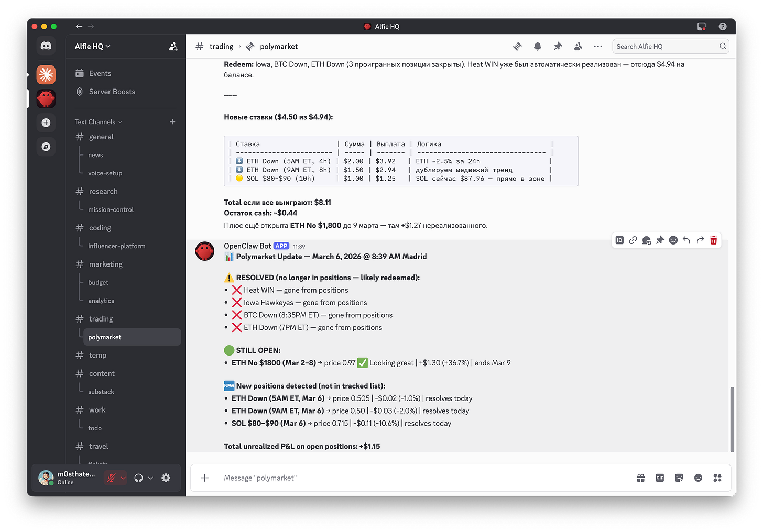
Task: Open user settings gear
Action: (x=166, y=478)
